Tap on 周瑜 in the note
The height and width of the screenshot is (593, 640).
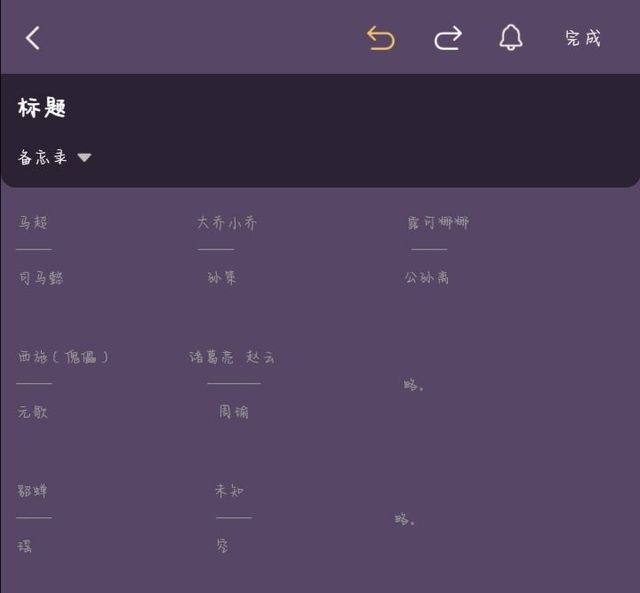[234, 412]
